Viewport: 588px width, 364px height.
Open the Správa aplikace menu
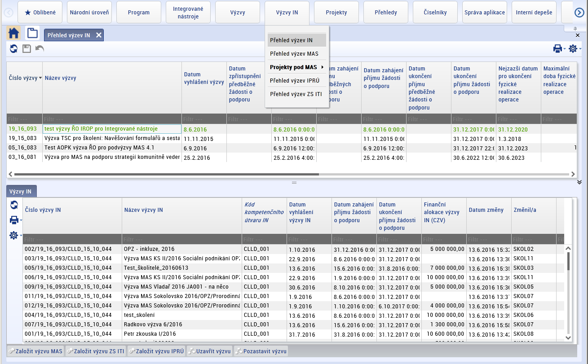(x=485, y=12)
